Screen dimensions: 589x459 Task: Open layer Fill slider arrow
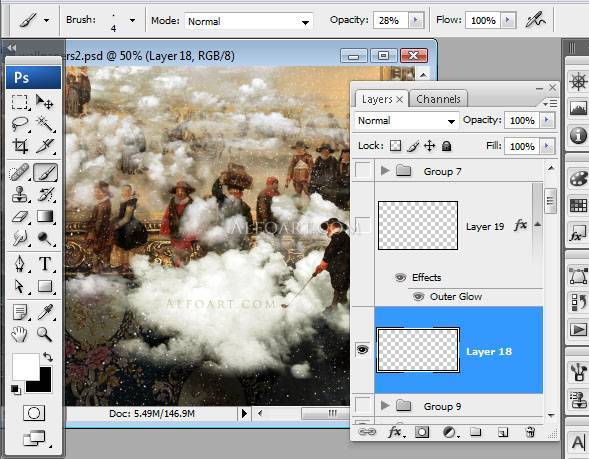(547, 146)
